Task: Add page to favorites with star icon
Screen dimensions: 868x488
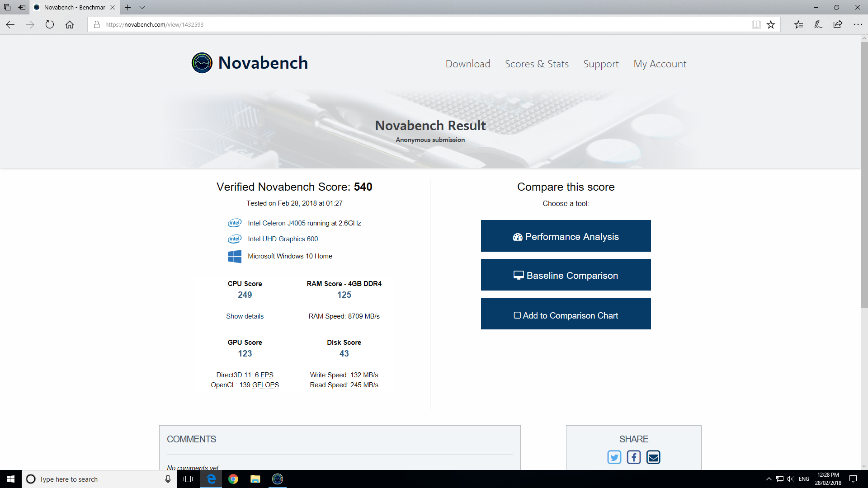Action: click(771, 24)
